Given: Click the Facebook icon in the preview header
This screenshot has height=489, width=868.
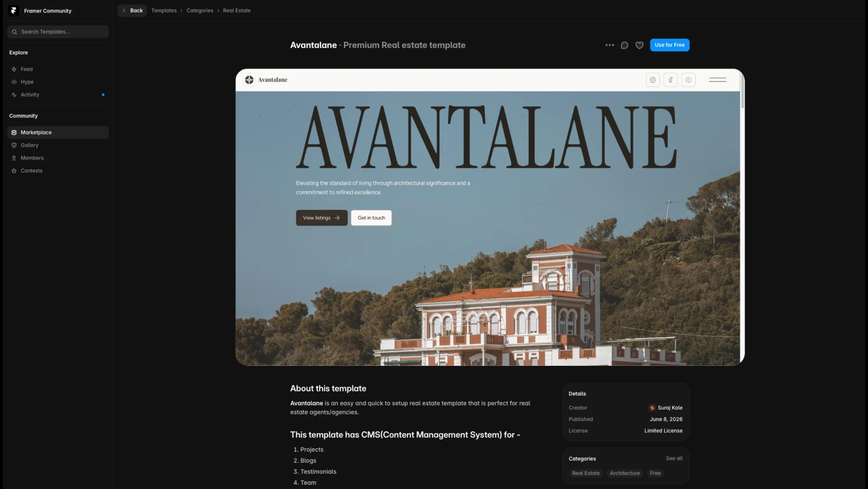Looking at the screenshot, I should (670, 80).
